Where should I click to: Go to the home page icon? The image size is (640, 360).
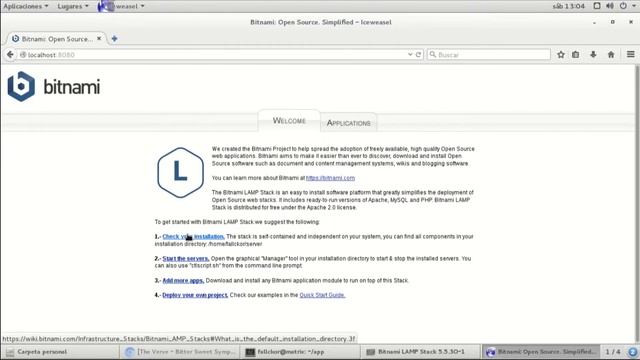(611, 55)
